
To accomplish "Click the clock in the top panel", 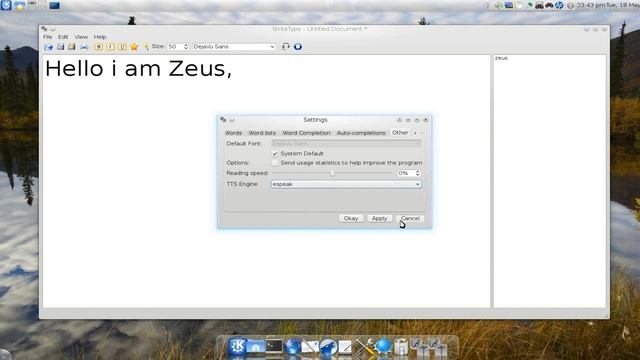I will coord(608,5).
